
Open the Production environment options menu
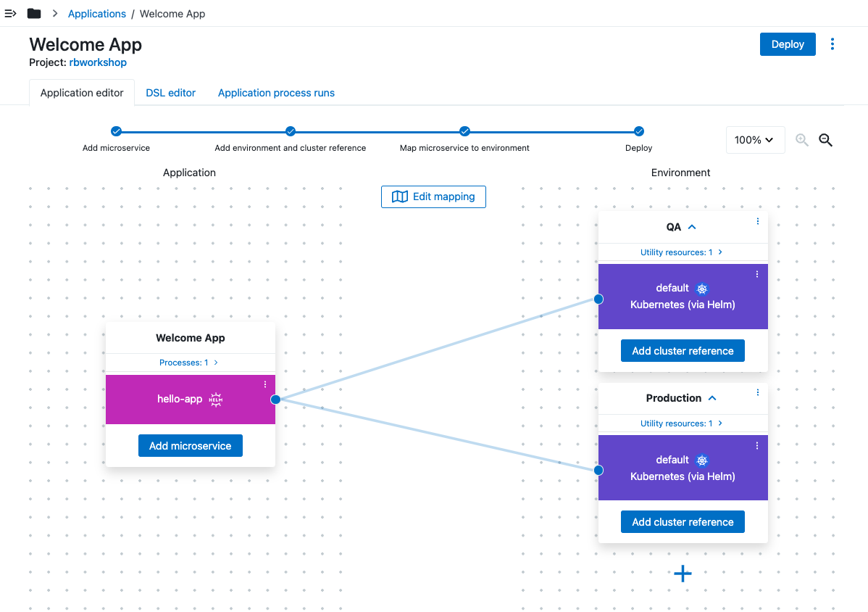(758, 392)
